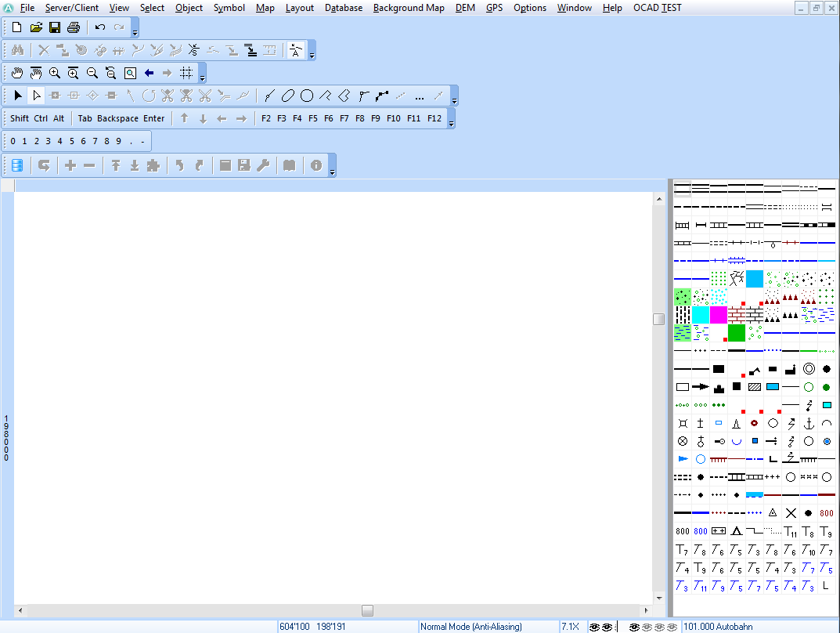
Task: Open the Symbol menu
Action: (229, 8)
